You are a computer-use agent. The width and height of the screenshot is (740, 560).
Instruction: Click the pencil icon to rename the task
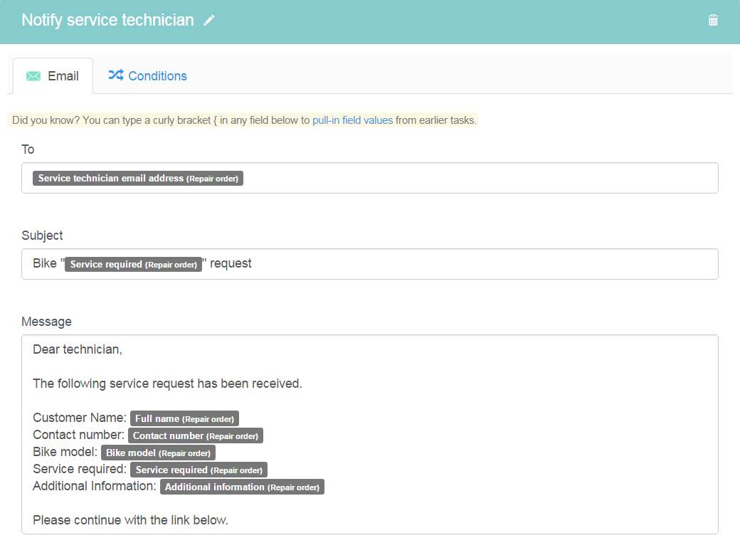[208, 21]
